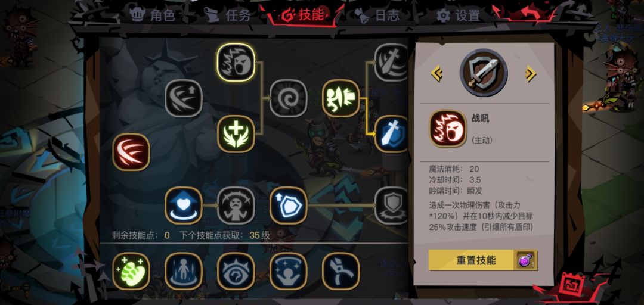Select the blue shield upgrade skill
Screen dimensions: 644x305
click(x=289, y=206)
